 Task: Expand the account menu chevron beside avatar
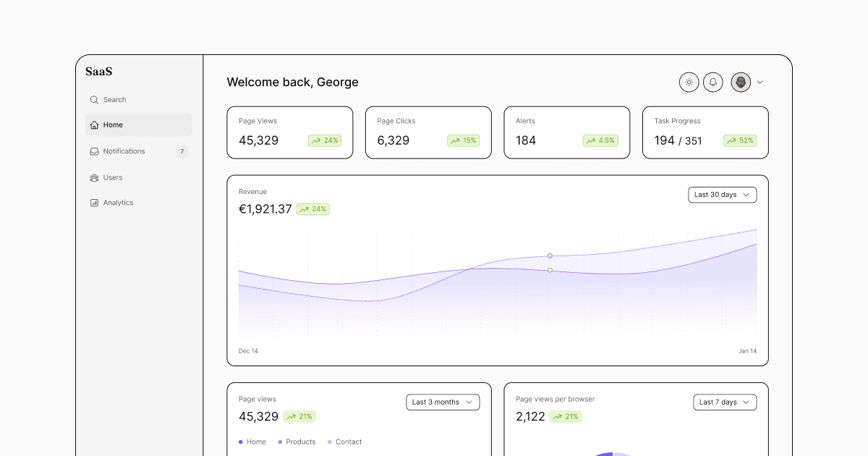pyautogui.click(x=759, y=83)
